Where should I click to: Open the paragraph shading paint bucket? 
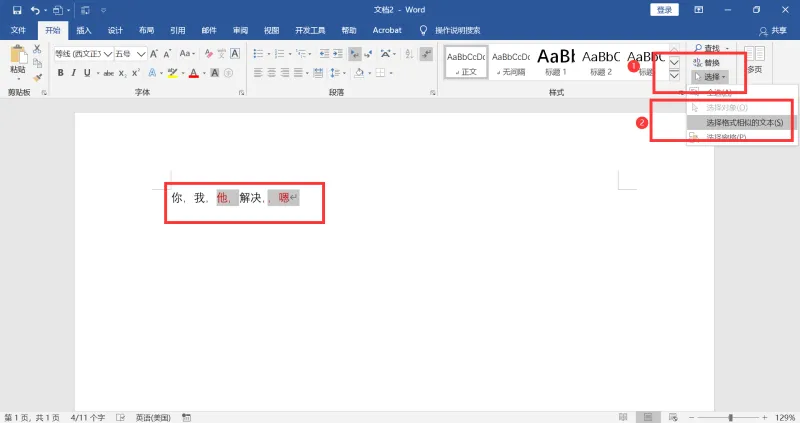point(359,73)
